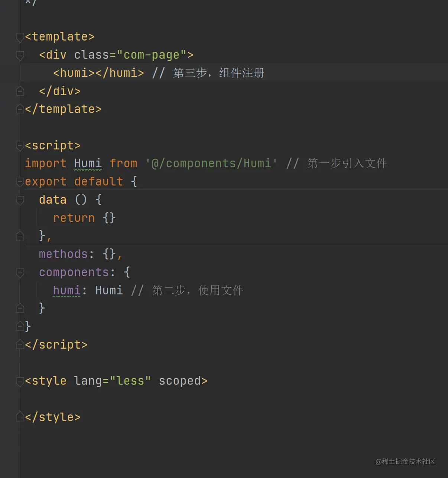448x478 pixels.
Task: Click the 'import' keyword
Action: 46,164
